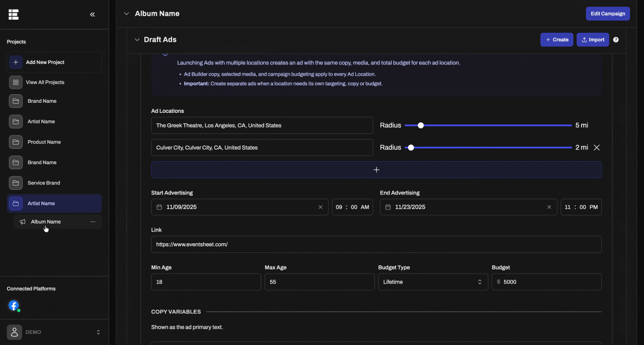Click the DEMO user avatar icon
Screen dimensions: 644x345
click(14, 332)
